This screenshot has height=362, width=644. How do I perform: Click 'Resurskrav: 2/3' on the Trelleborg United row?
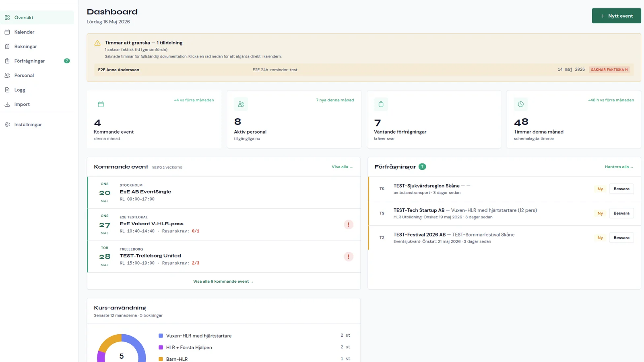(x=181, y=263)
